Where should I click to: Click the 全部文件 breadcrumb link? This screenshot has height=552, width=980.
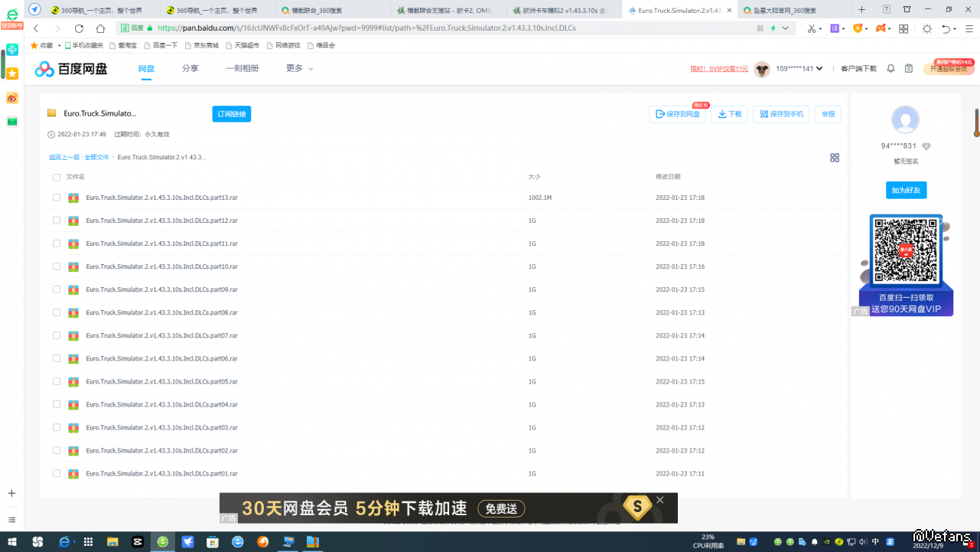[96, 157]
